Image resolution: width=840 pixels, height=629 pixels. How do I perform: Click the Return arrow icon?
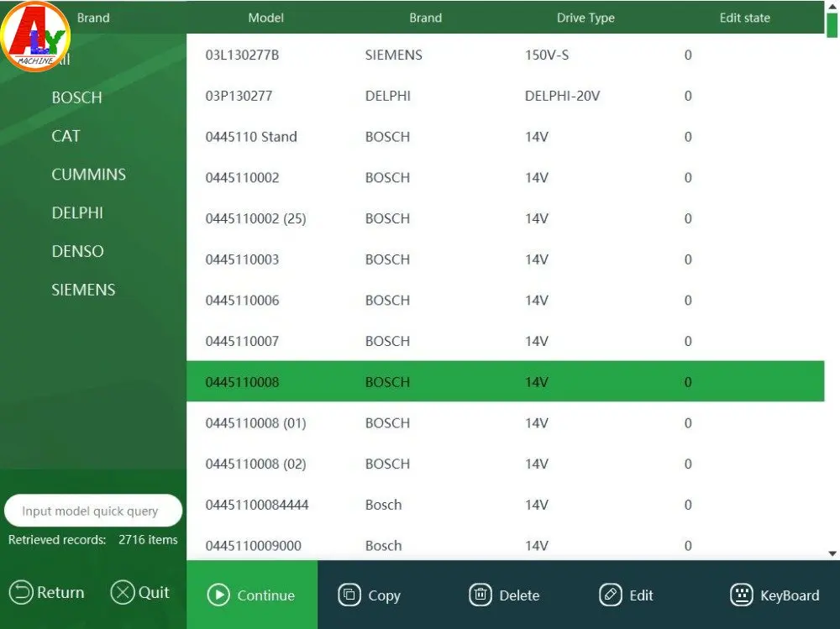point(22,593)
